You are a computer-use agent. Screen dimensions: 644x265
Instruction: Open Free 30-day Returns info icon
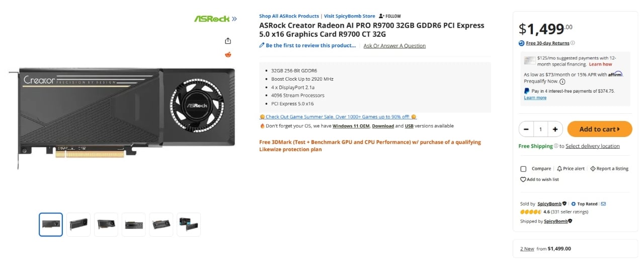pyautogui.click(x=573, y=43)
